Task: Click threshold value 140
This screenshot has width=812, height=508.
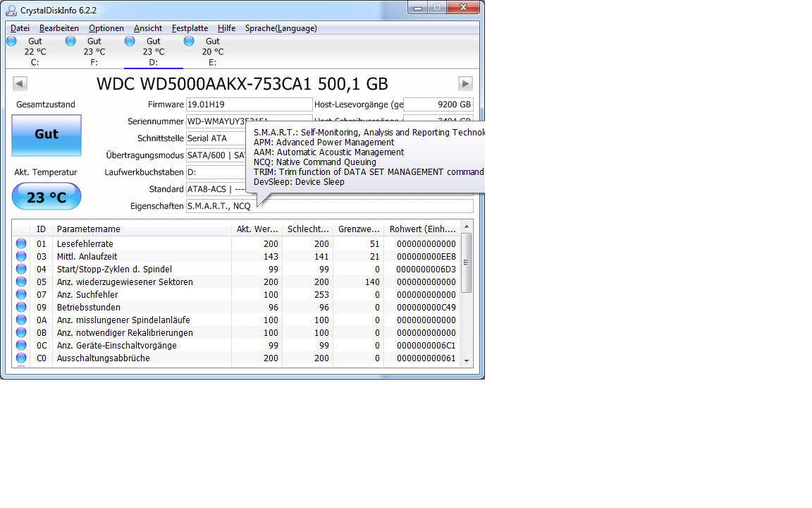Action: [372, 282]
